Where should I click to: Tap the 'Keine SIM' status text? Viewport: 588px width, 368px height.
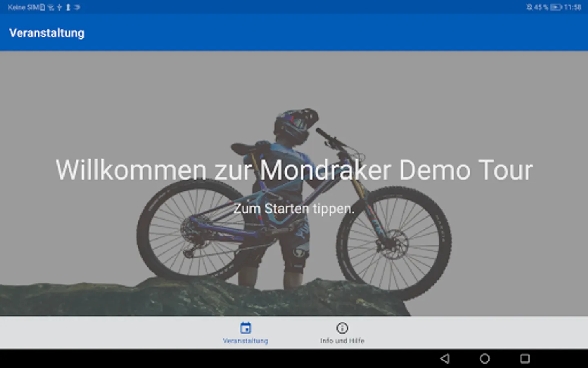click(24, 7)
